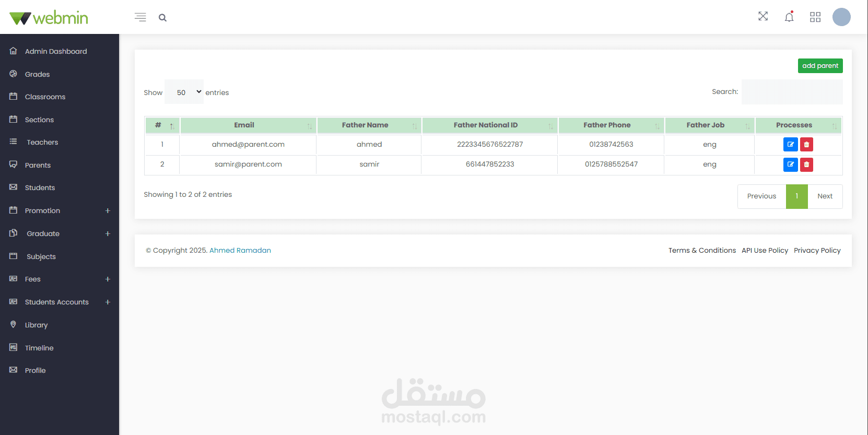Open Privacy Policy link
The image size is (868, 435).
(x=817, y=250)
